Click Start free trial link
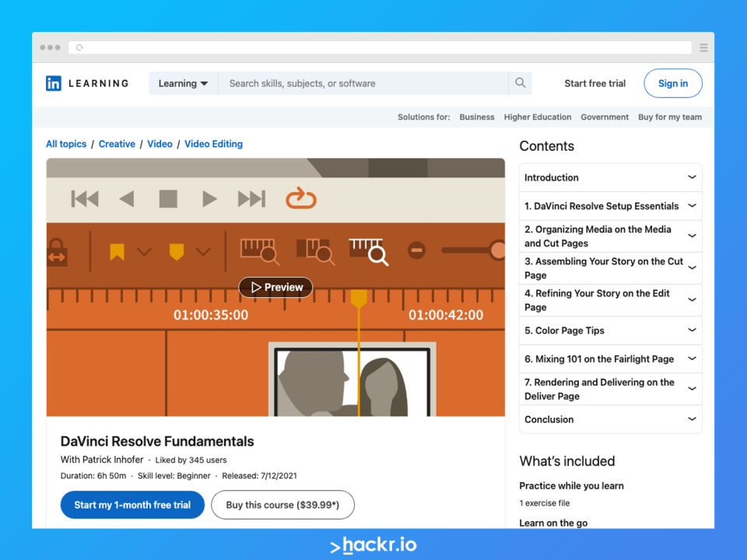747x560 pixels. click(x=595, y=83)
